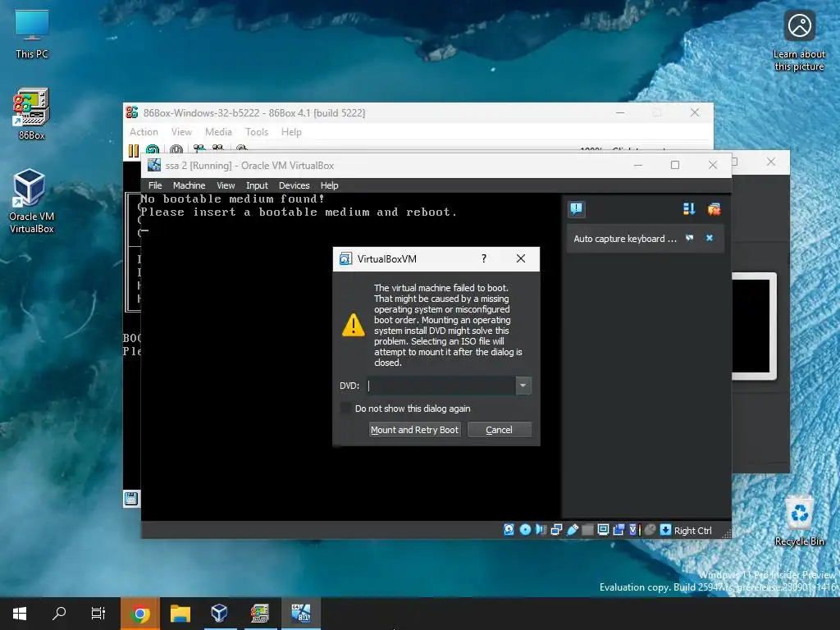Open VirtualBox Devices menu
Image resolution: width=840 pixels, height=630 pixels.
click(294, 185)
